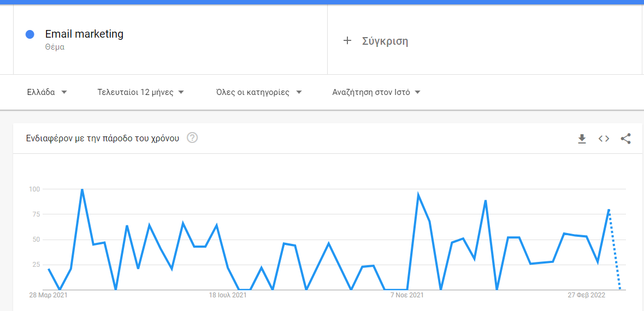Click the 28 Μαρ 2021 date label
Screen dimensions: 644x311
pyautogui.click(x=48, y=295)
